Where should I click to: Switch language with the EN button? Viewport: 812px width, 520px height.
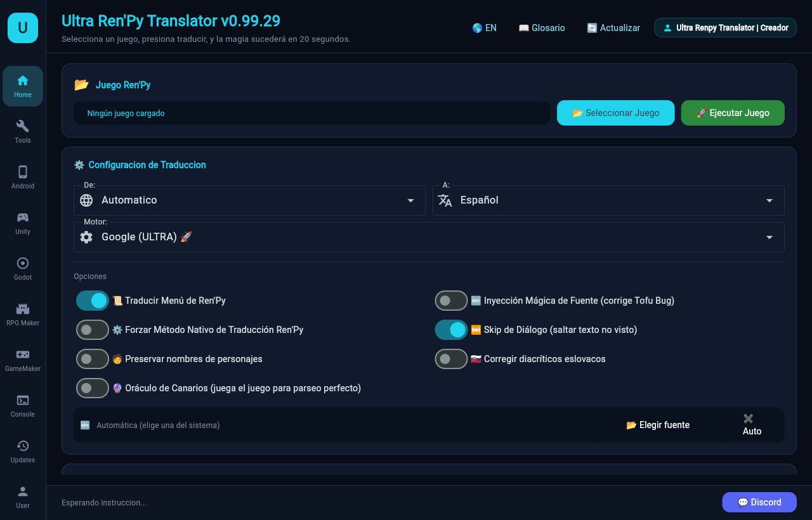(x=485, y=28)
